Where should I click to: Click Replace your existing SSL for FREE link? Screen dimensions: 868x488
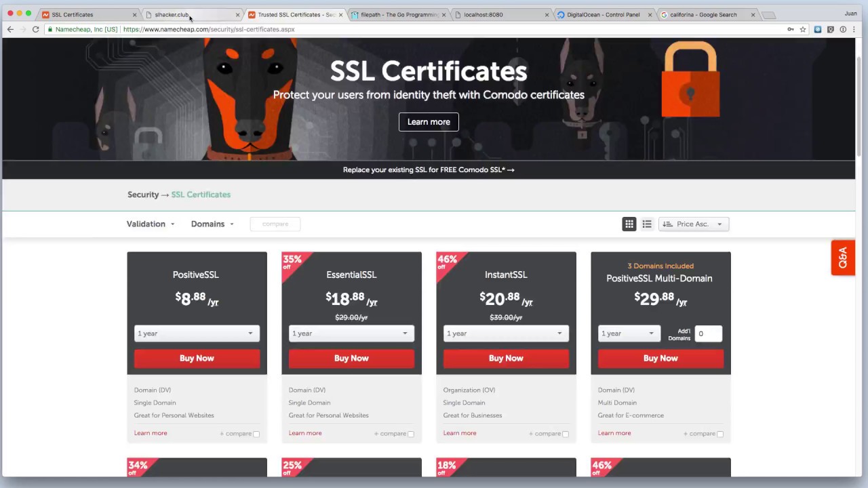tap(429, 170)
